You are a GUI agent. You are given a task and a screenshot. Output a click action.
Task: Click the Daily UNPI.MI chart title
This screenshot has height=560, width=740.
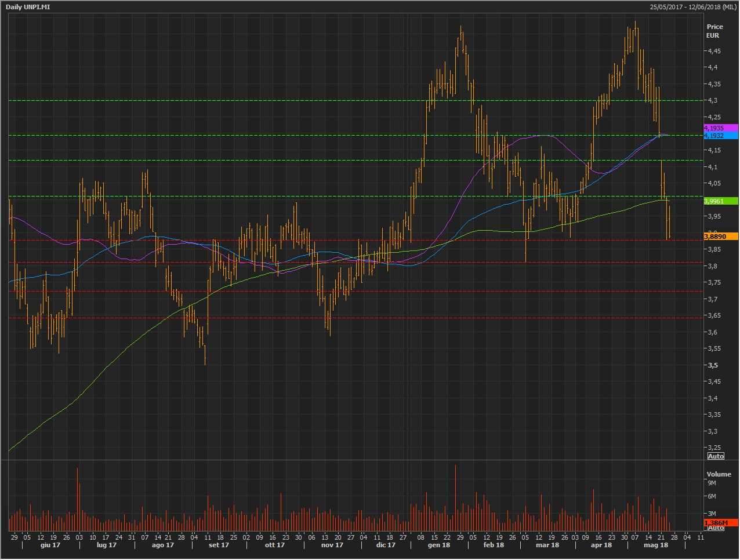point(28,6)
